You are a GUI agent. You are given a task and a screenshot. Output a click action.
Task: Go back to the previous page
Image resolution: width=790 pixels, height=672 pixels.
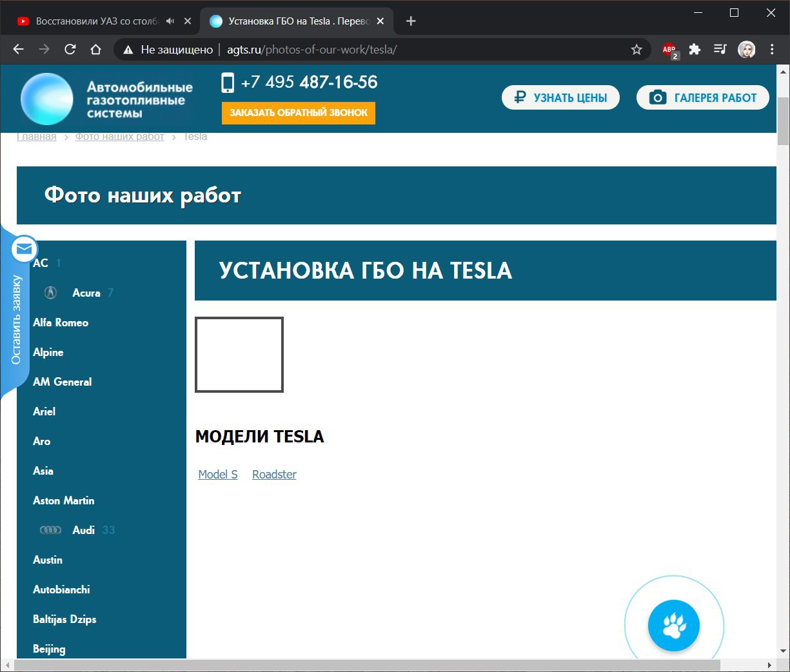(x=18, y=50)
